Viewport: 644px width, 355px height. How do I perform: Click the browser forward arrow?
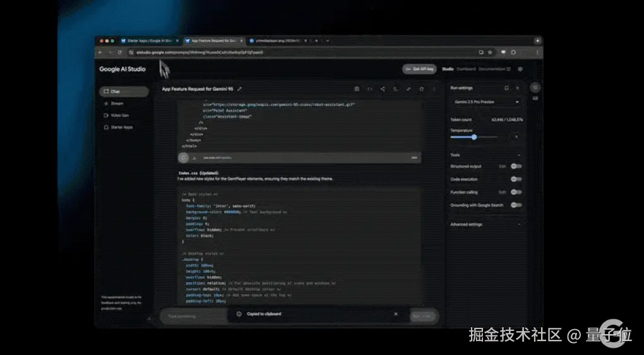110,52
